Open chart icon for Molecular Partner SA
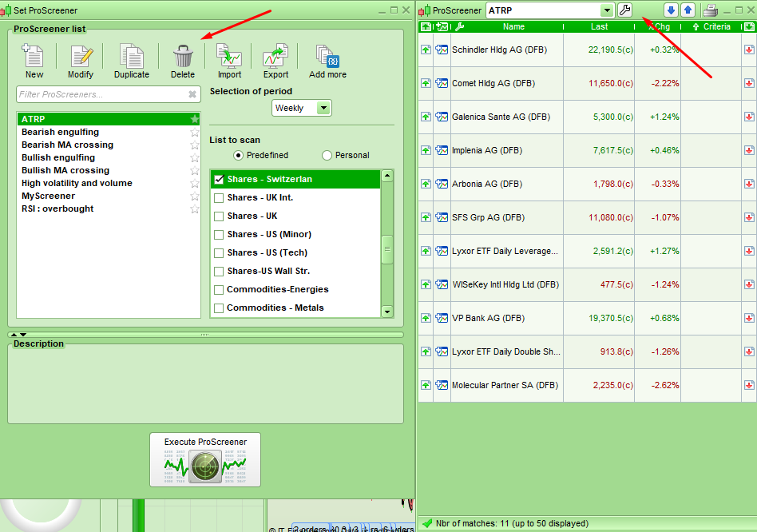 point(442,385)
